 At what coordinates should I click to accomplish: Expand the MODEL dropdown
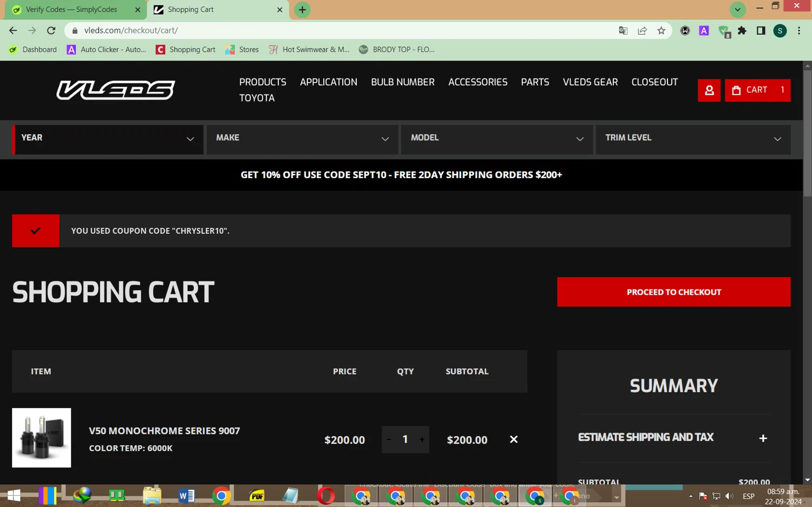[x=496, y=140]
